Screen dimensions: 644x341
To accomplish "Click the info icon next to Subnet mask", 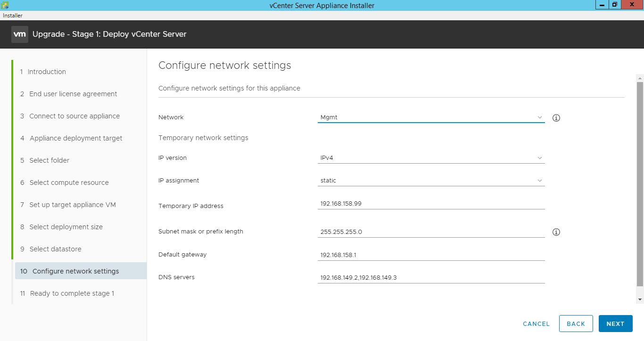I will coord(556,232).
